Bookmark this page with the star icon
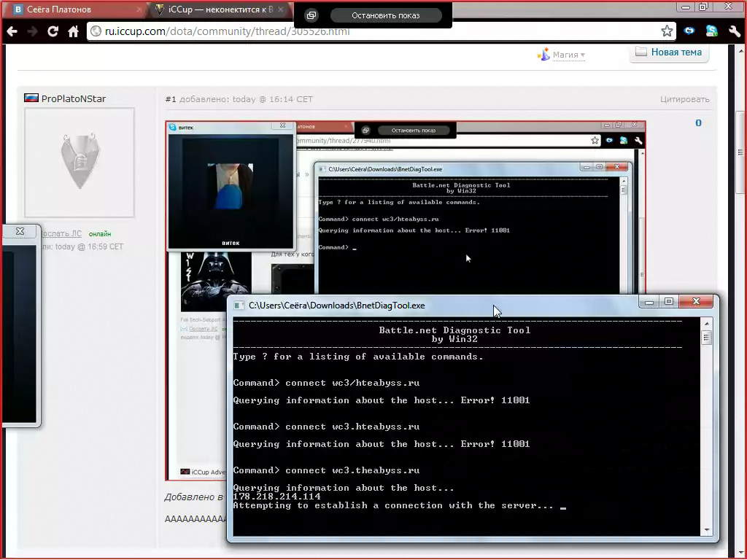 (x=667, y=31)
